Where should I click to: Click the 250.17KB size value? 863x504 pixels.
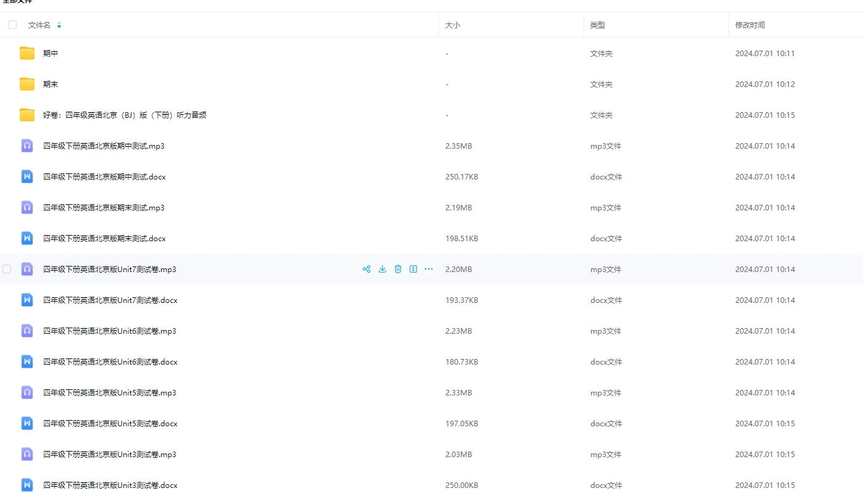tap(461, 177)
